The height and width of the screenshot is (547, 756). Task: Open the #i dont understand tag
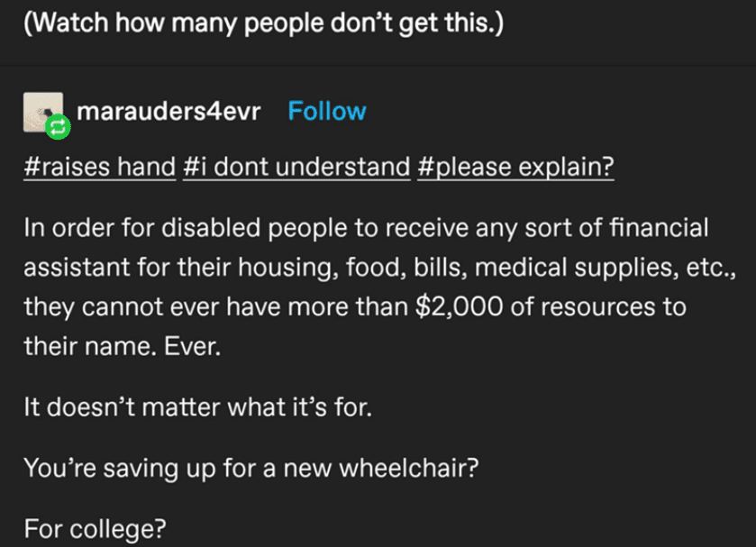(296, 167)
